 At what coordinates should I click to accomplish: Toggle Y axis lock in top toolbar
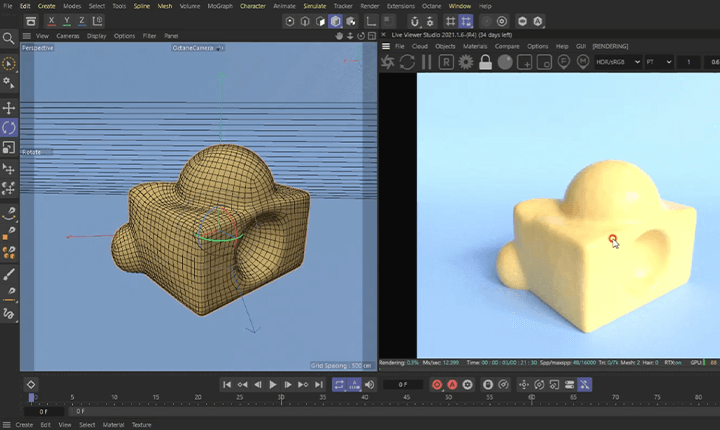click(67, 21)
